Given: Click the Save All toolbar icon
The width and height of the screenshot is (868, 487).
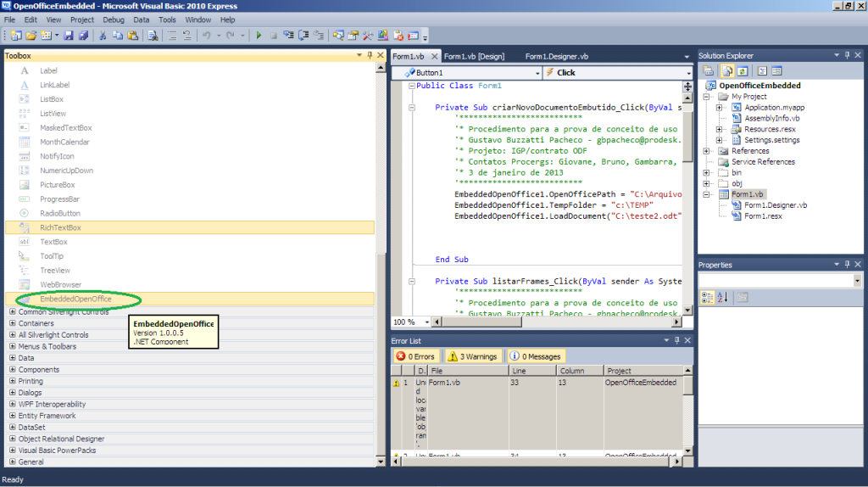Looking at the screenshot, I should click(83, 36).
